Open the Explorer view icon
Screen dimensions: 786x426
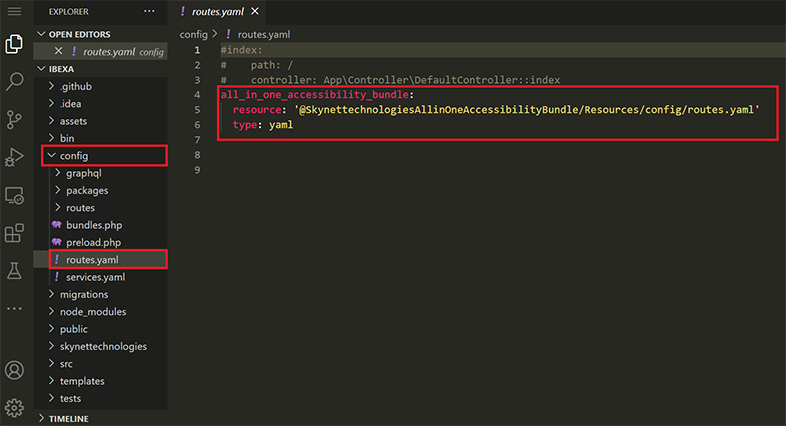[x=14, y=45]
